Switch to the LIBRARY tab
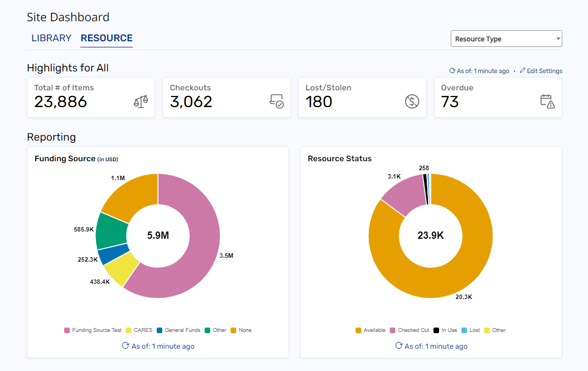Image resolution: width=588 pixels, height=371 pixels. click(x=51, y=38)
